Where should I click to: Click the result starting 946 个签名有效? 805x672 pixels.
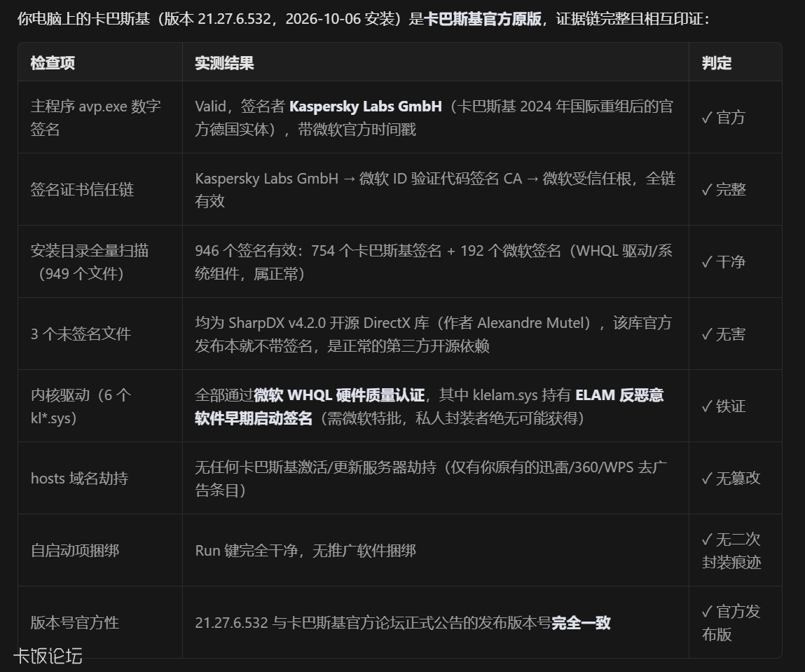click(433, 262)
